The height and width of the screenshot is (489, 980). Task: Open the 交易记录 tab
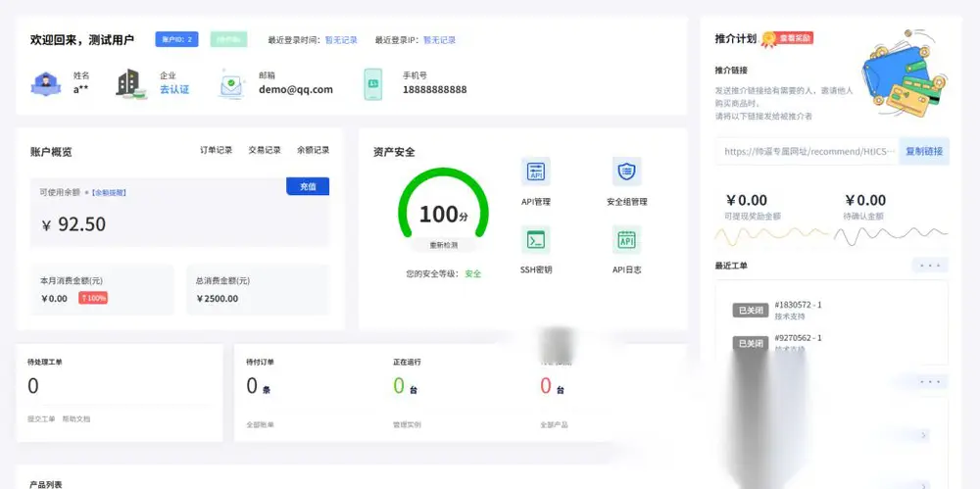[265, 150]
